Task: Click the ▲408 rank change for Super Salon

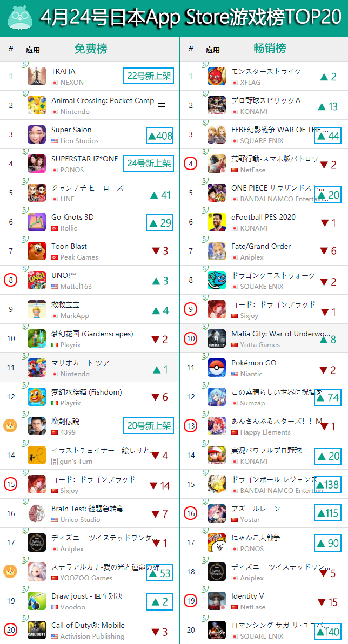Action: [159, 135]
